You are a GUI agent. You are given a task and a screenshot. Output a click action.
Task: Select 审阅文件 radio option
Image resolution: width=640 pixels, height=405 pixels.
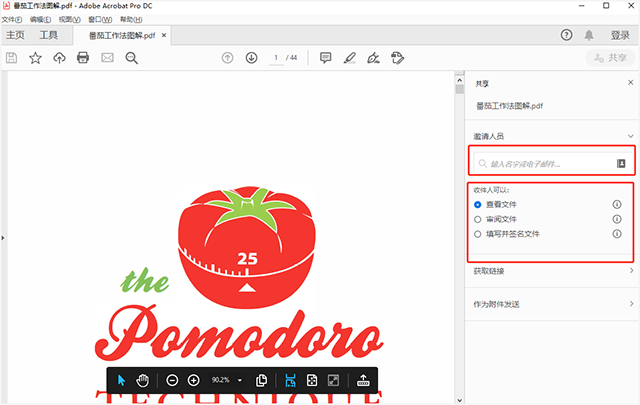[x=478, y=220]
